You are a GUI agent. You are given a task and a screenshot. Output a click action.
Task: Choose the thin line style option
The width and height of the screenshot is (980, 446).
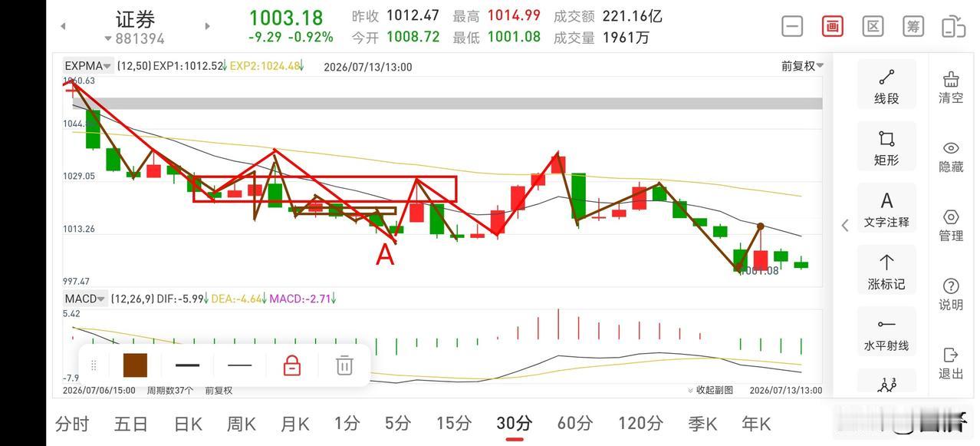240,365
